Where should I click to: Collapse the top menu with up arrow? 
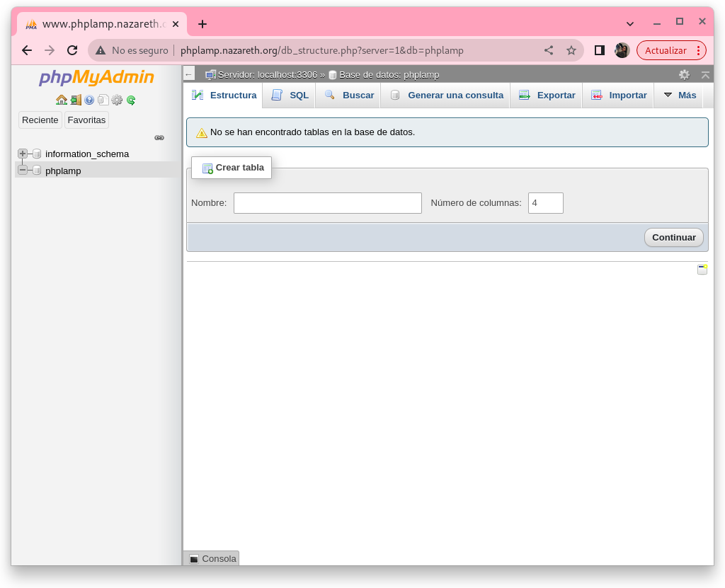click(x=705, y=74)
